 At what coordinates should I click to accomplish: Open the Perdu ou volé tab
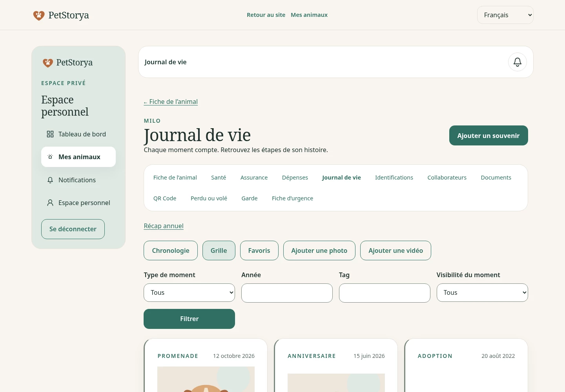click(209, 198)
